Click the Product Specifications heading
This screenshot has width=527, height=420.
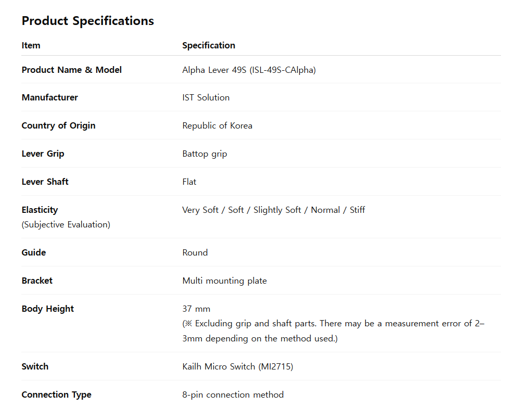[x=88, y=21]
